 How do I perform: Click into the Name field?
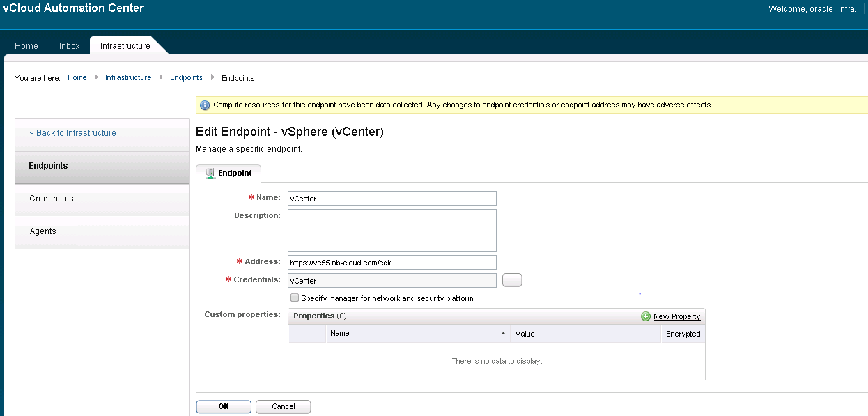click(x=392, y=199)
